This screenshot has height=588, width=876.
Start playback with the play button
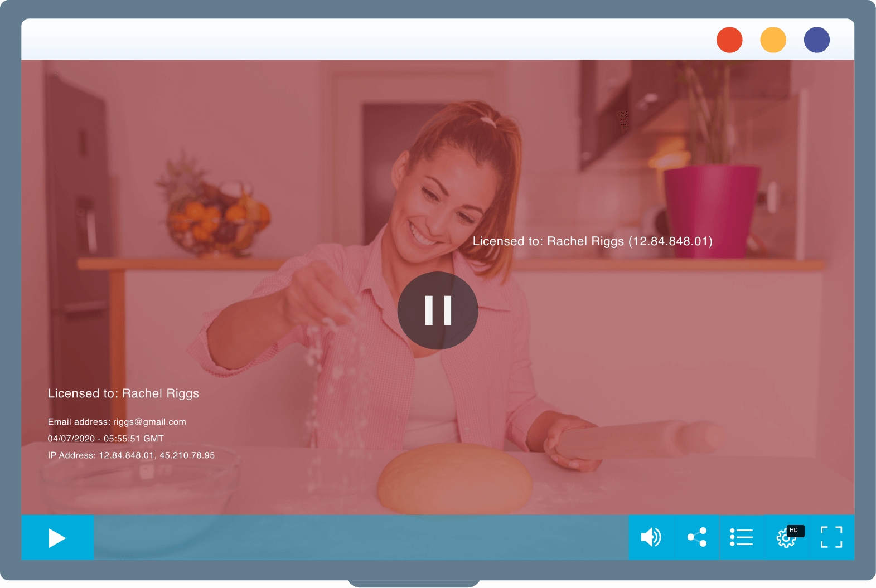point(57,538)
